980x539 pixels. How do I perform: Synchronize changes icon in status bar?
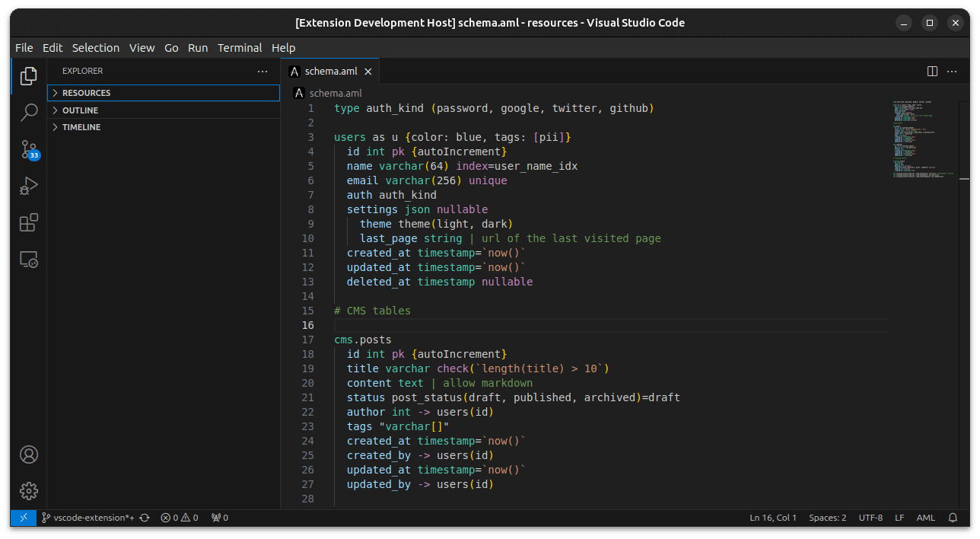pos(145,518)
